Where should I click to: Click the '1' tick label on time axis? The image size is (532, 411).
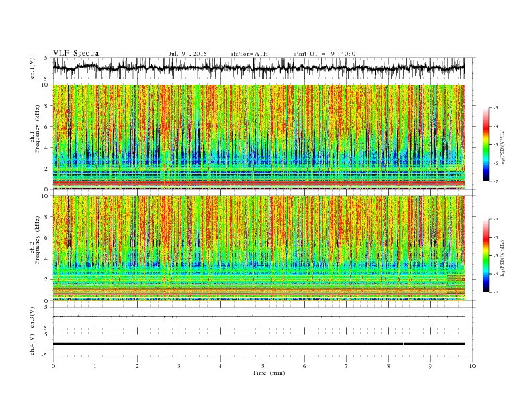pos(95,366)
